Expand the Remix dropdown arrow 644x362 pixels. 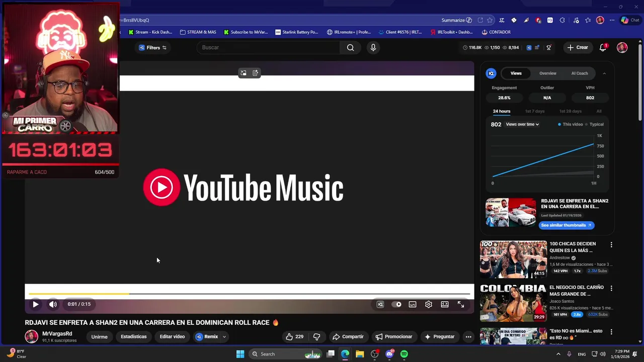[224, 337]
